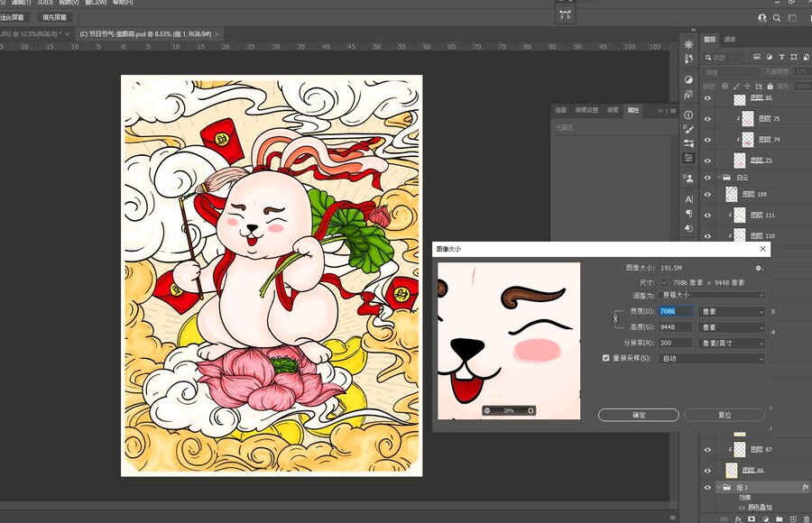
Task: Open the Clone Source stamp panel icon
Action: point(688,179)
